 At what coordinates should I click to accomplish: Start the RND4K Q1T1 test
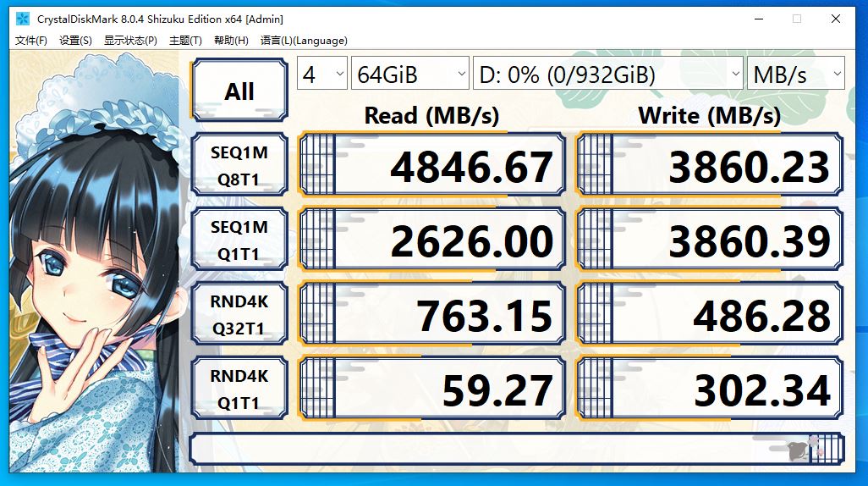[239, 389]
